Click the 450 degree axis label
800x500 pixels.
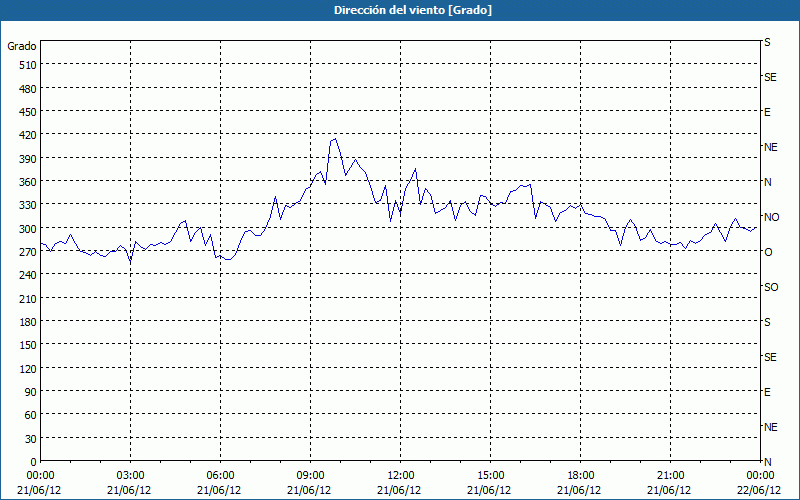pyautogui.click(x=28, y=112)
